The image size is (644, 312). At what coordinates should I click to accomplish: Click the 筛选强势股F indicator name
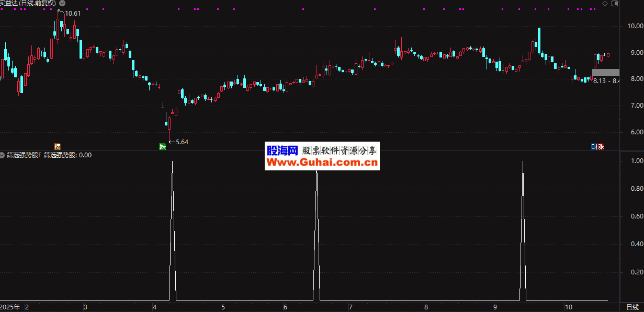pos(24,155)
